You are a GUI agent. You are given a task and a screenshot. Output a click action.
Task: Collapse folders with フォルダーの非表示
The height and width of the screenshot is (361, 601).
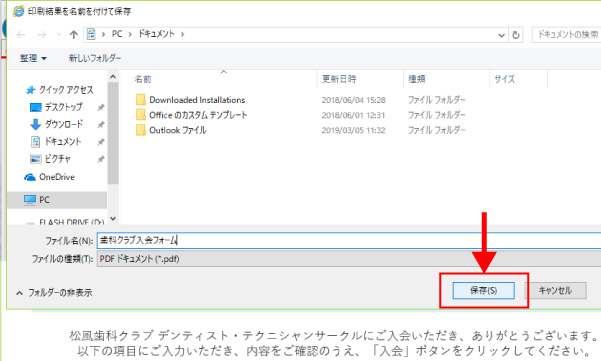point(54,293)
